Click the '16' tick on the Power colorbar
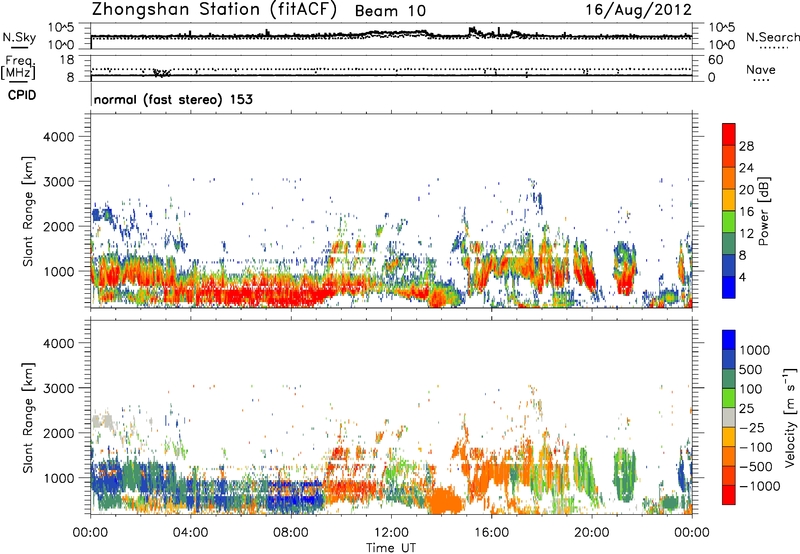This screenshot has height=554, width=800. pyautogui.click(x=746, y=212)
